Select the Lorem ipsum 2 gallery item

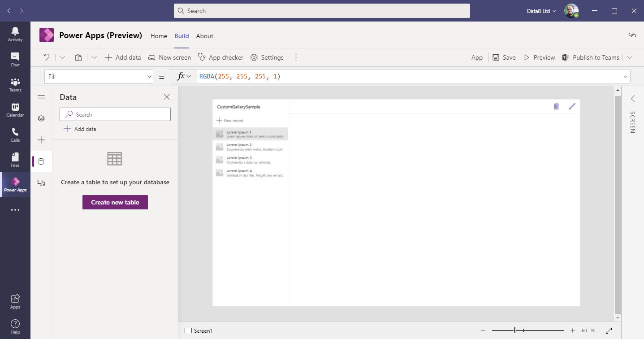pyautogui.click(x=250, y=147)
